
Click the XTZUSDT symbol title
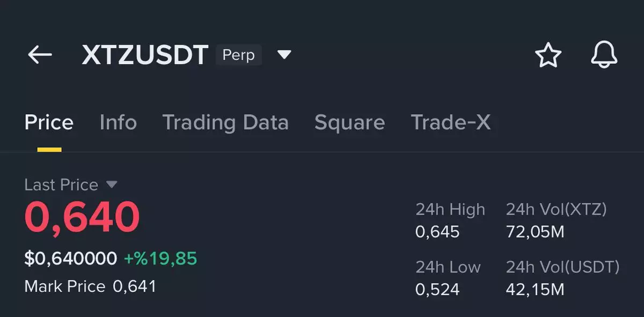(x=145, y=55)
